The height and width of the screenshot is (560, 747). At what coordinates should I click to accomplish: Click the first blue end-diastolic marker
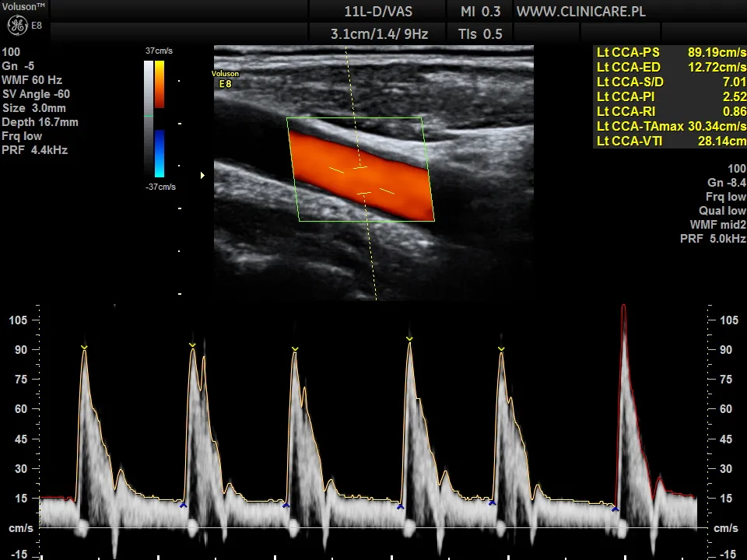click(183, 506)
